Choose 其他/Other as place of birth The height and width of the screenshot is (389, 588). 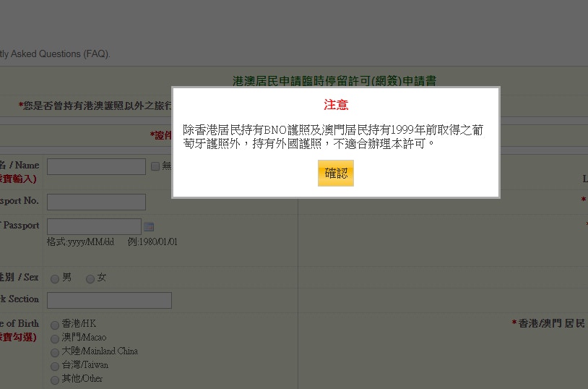(55, 380)
